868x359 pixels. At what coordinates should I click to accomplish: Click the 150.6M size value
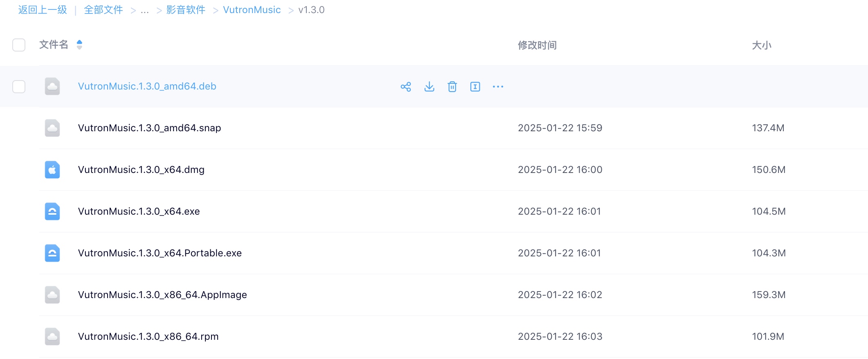[x=769, y=170]
